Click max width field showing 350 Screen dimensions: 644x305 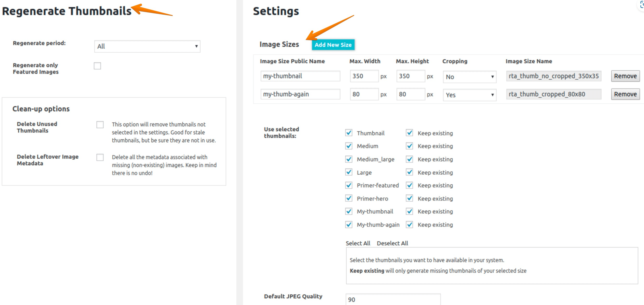[x=364, y=76]
